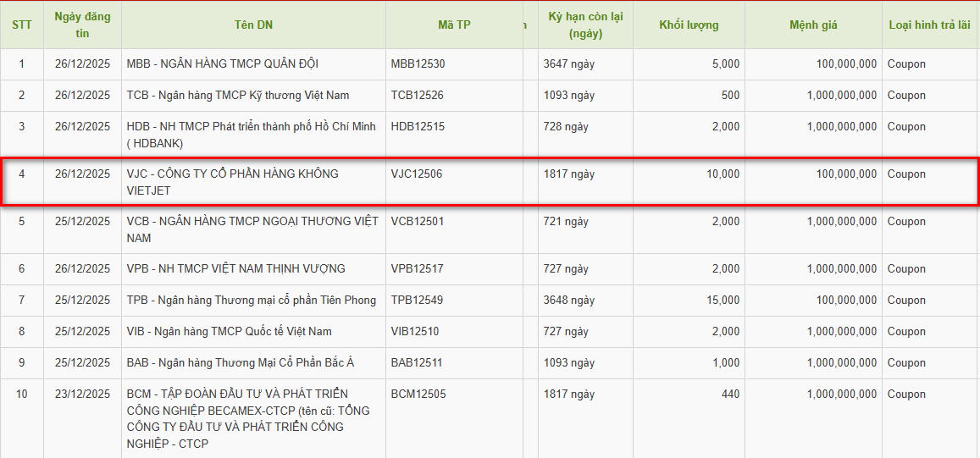Select bond code VPB12517
The width and height of the screenshot is (980, 458).
[x=418, y=269]
